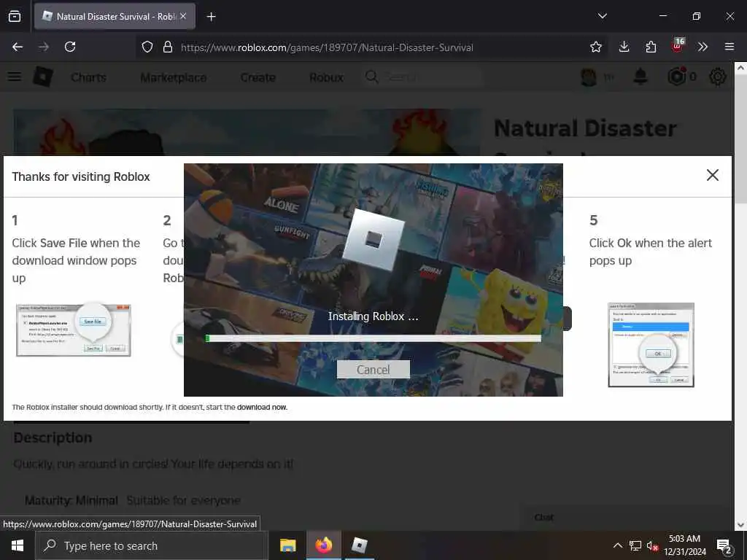
Task: Open the Robux page
Action: coord(326,77)
